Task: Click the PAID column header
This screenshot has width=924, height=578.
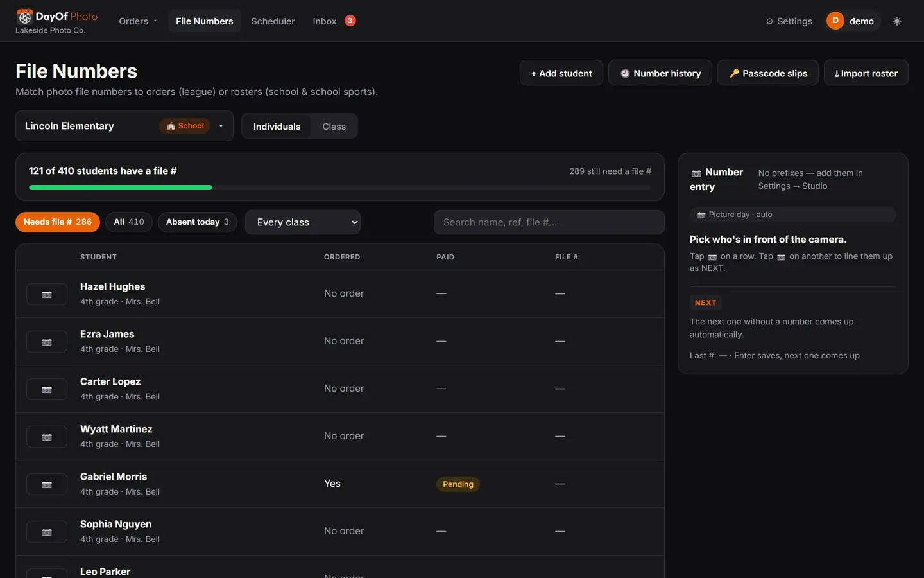Action: [445, 257]
